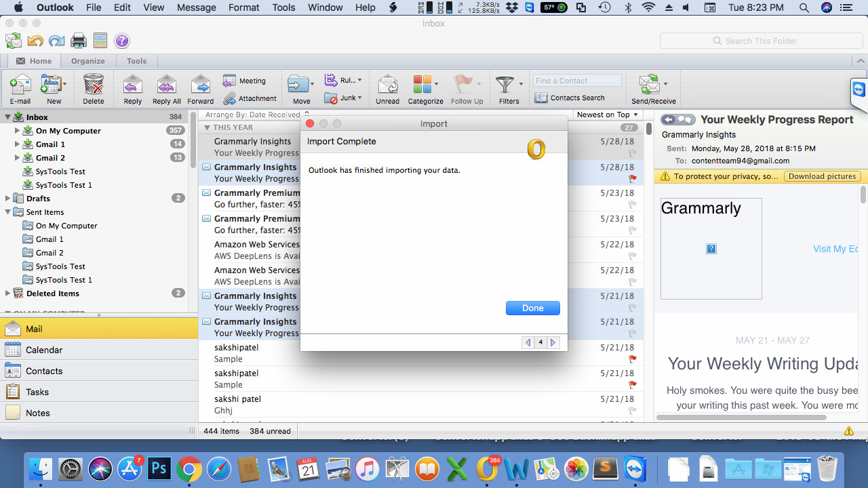This screenshot has height=488, width=868.
Task: Open the purple Help icon
Action: [121, 41]
